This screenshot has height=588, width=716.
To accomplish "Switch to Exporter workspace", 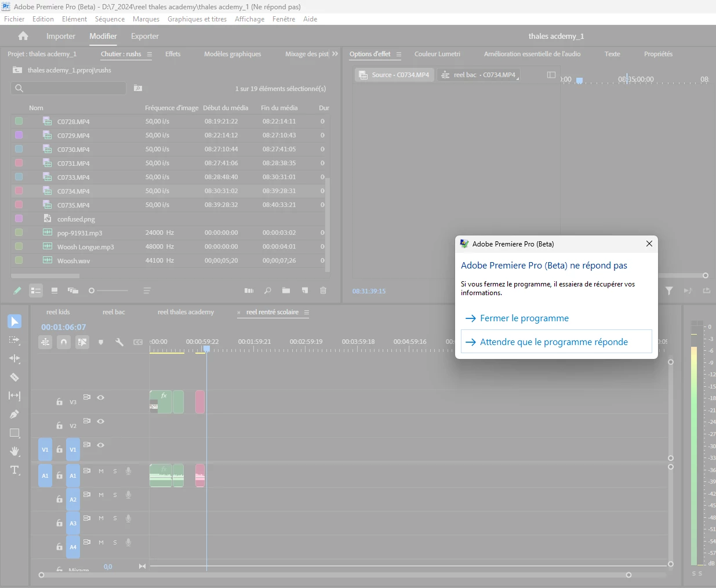I will [145, 36].
